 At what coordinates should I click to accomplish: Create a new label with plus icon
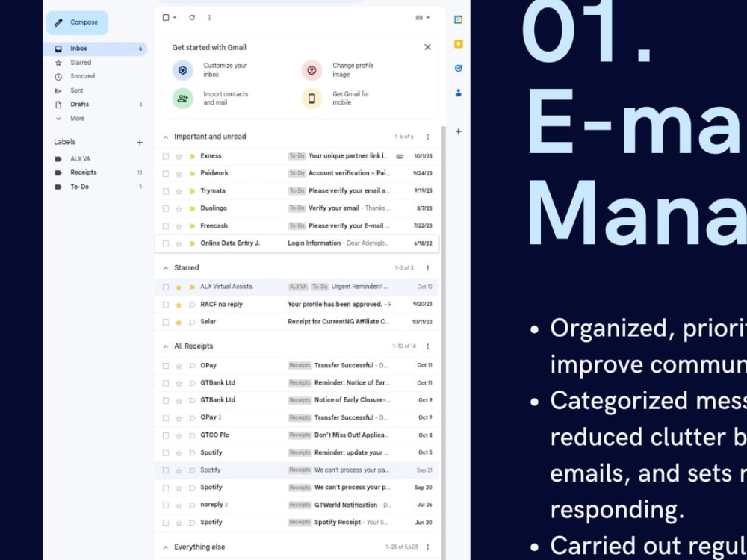pos(140,142)
